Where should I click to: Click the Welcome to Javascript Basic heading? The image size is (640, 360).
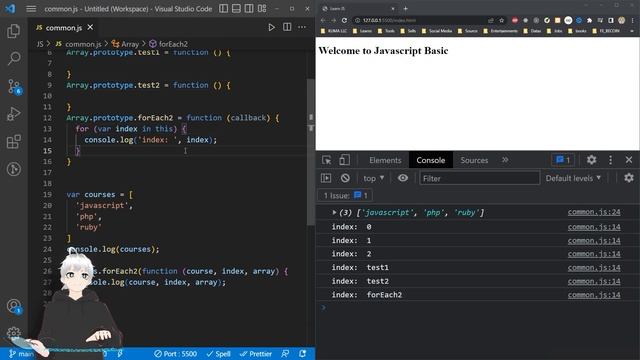[x=383, y=51]
